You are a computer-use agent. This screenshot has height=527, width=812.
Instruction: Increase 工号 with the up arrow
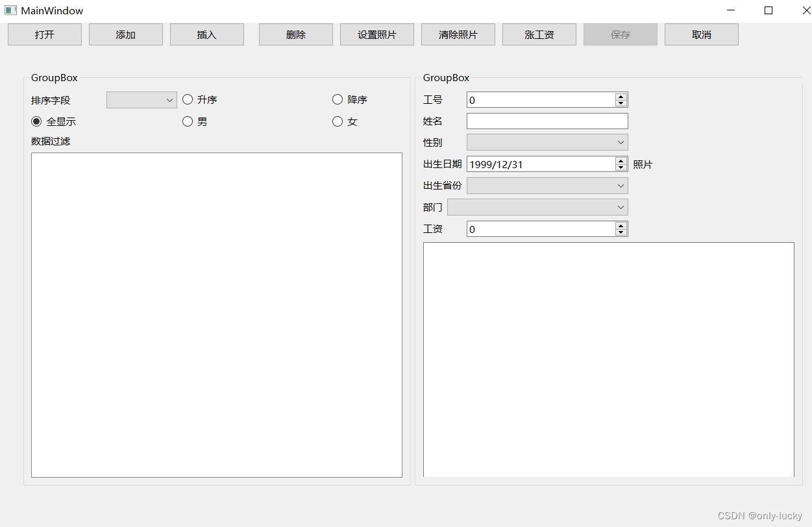[x=621, y=97]
